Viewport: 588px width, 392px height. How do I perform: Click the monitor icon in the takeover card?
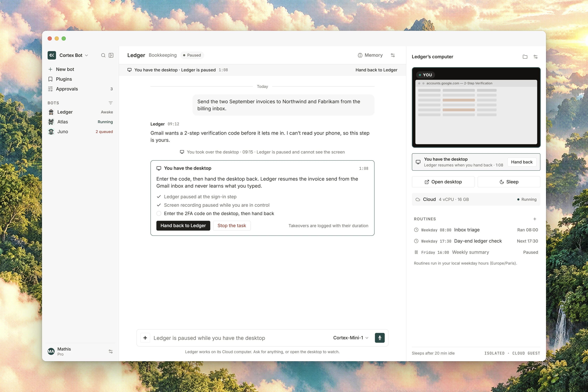159,168
